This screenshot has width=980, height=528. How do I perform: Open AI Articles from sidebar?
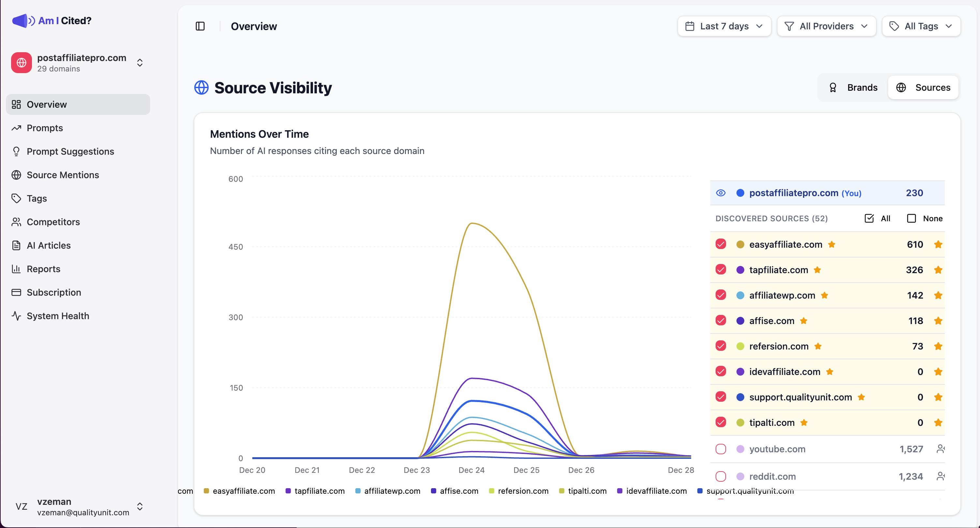(48, 245)
